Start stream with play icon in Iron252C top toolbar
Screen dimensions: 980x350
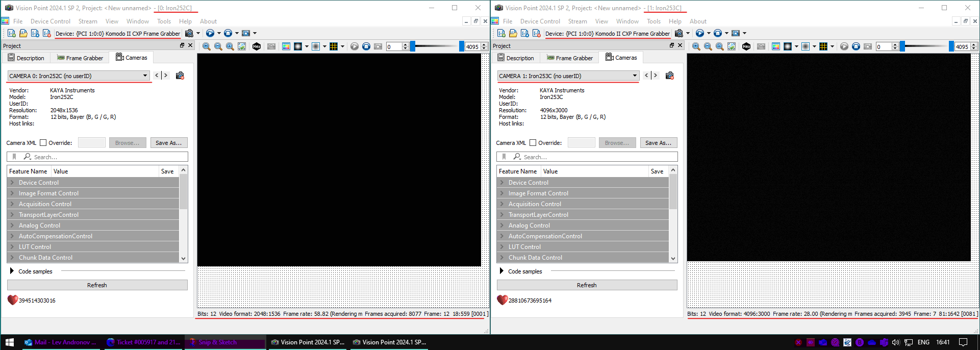tap(210, 33)
